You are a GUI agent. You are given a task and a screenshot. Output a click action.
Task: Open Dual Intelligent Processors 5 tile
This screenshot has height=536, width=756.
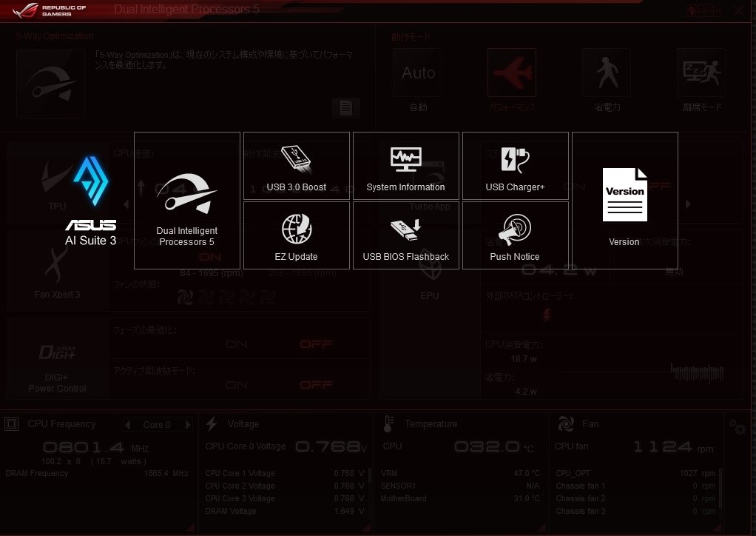[187, 200]
